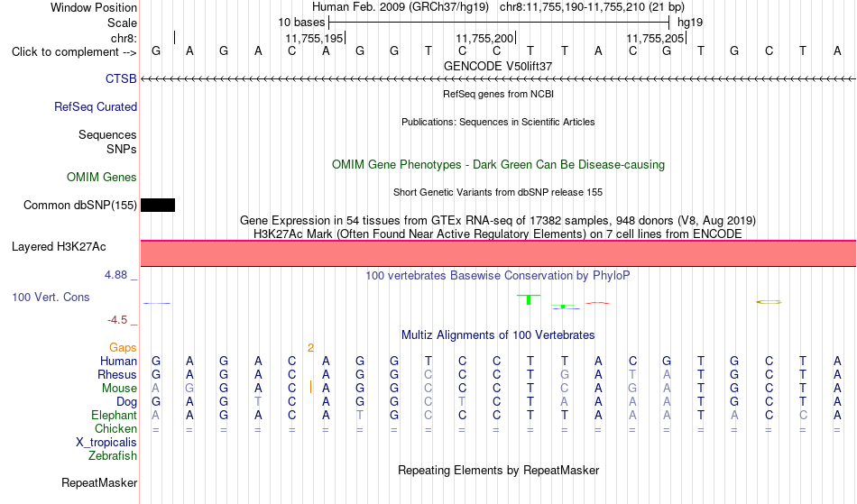Click 'Publications: Sequences in Scientific Articles' title
This screenshot has width=857, height=504.
[x=498, y=122]
